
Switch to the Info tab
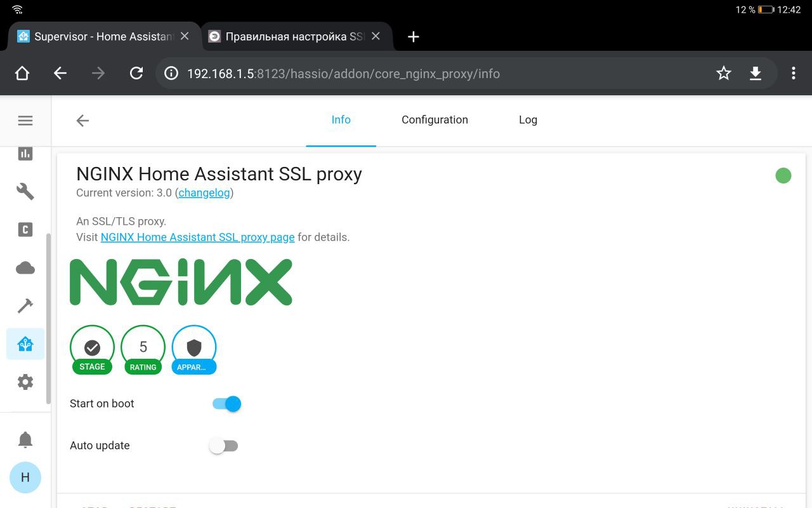(341, 120)
